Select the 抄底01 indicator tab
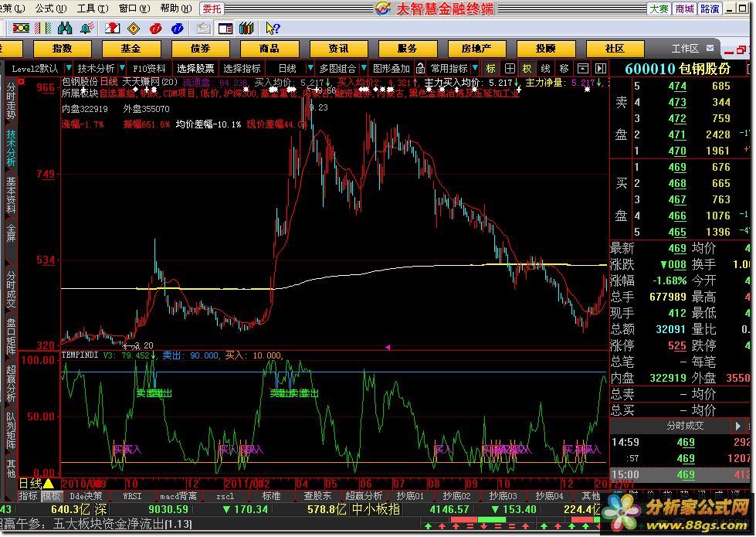756x537 pixels. 410,495
